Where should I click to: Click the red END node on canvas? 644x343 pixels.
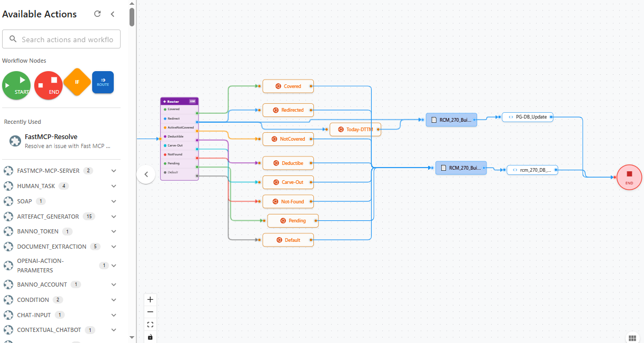(x=629, y=178)
